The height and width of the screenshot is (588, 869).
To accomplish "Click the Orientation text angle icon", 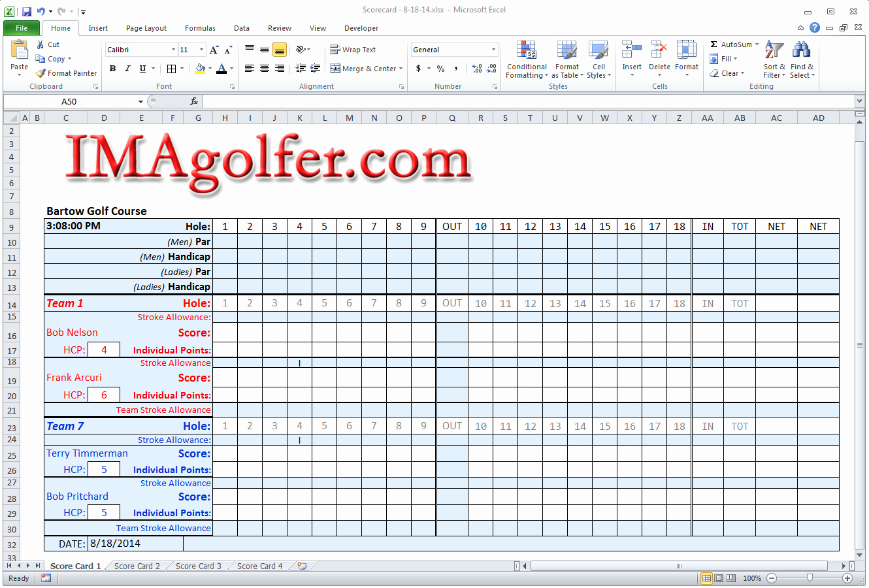I will click(x=301, y=50).
